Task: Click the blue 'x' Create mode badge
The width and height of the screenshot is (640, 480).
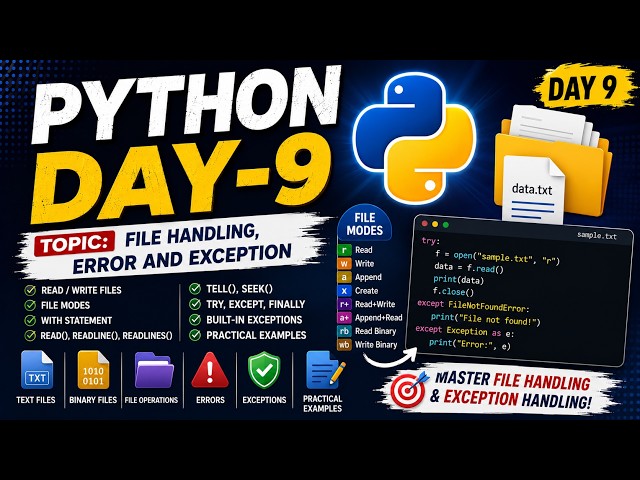Action: click(344, 291)
